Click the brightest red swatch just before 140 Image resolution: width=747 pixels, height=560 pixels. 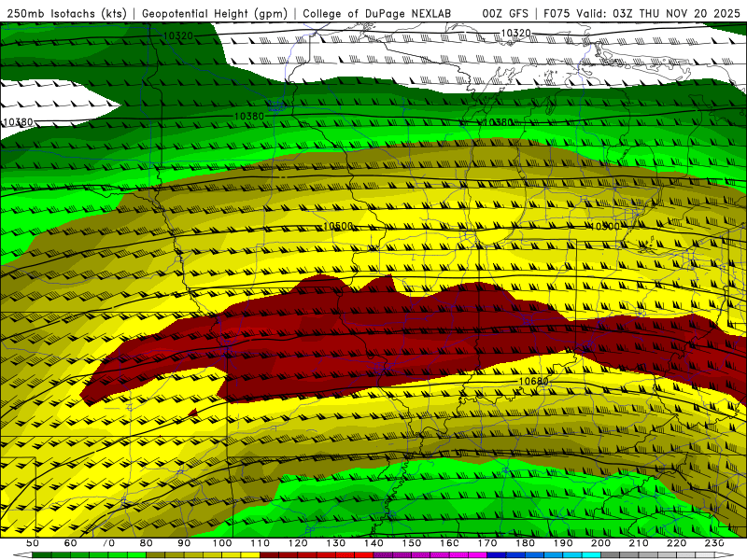pyautogui.click(x=364, y=555)
